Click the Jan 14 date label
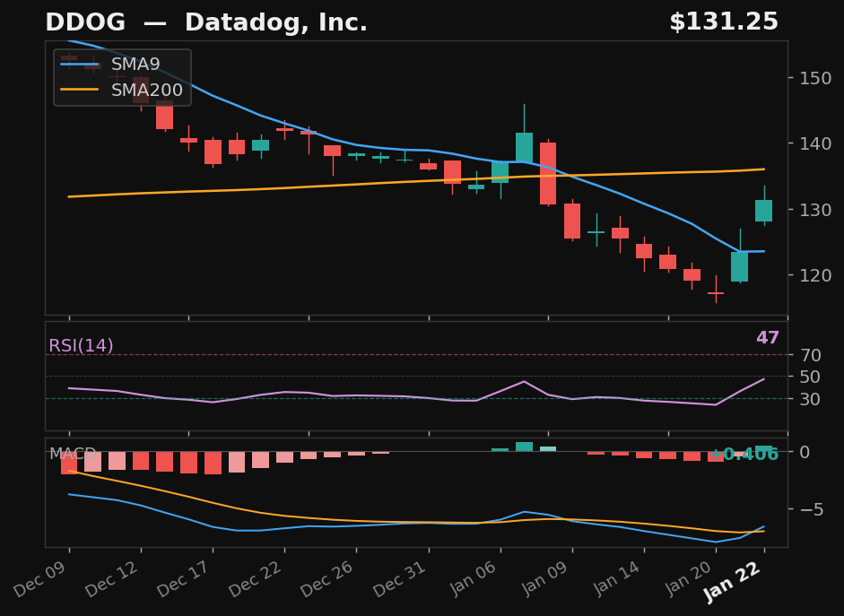 pyautogui.click(x=617, y=579)
